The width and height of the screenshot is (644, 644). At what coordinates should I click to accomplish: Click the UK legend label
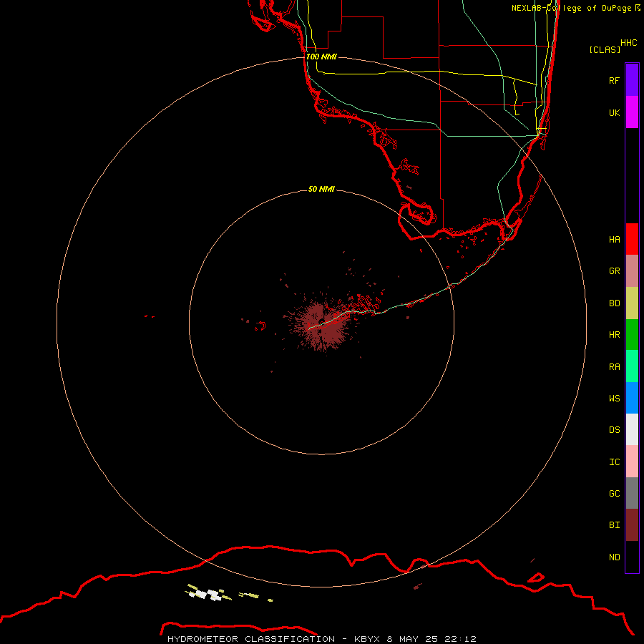615,112
